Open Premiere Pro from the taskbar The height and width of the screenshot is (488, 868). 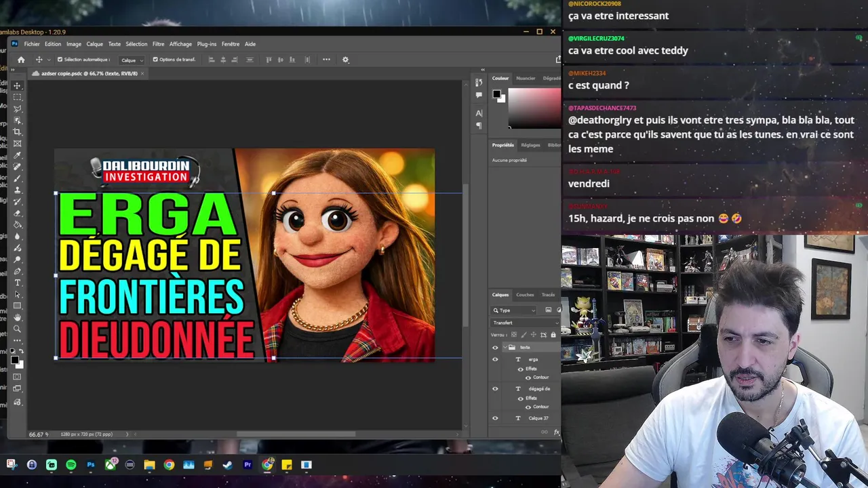(x=248, y=465)
